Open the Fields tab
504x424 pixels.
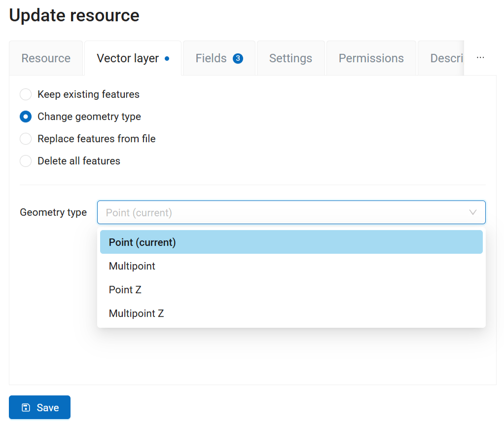(219, 58)
